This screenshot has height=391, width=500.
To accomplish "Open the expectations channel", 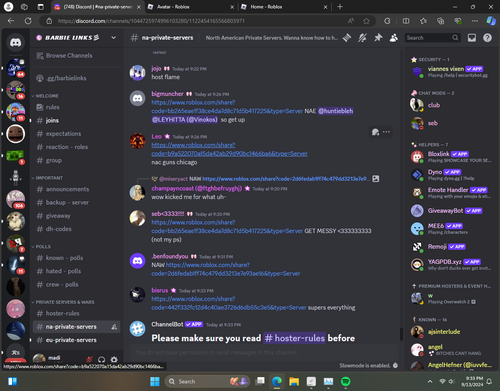I will tap(63, 134).
